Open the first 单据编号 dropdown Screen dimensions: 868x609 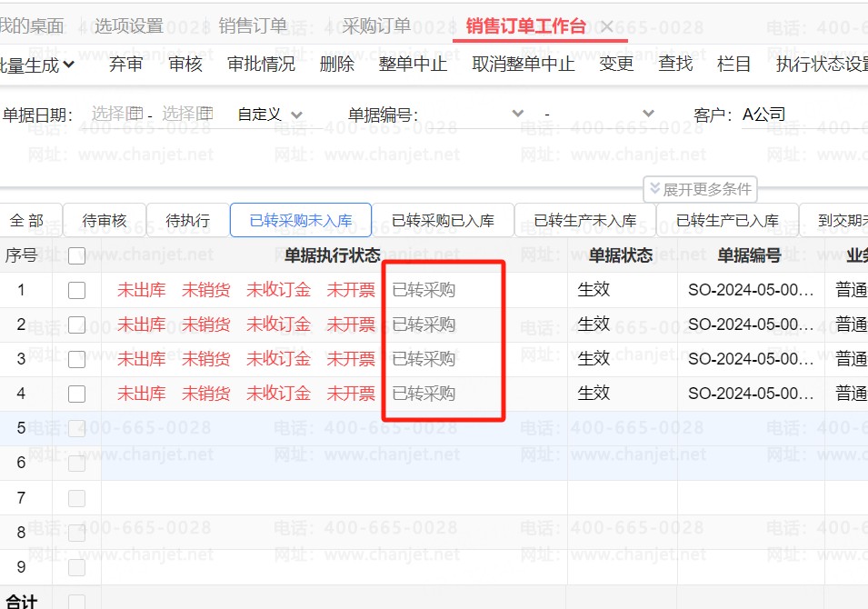click(x=518, y=114)
